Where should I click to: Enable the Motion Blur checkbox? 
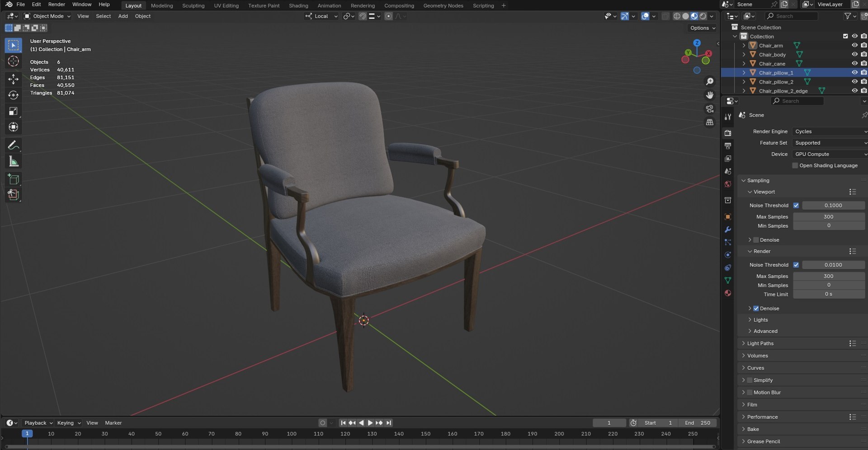pos(750,393)
